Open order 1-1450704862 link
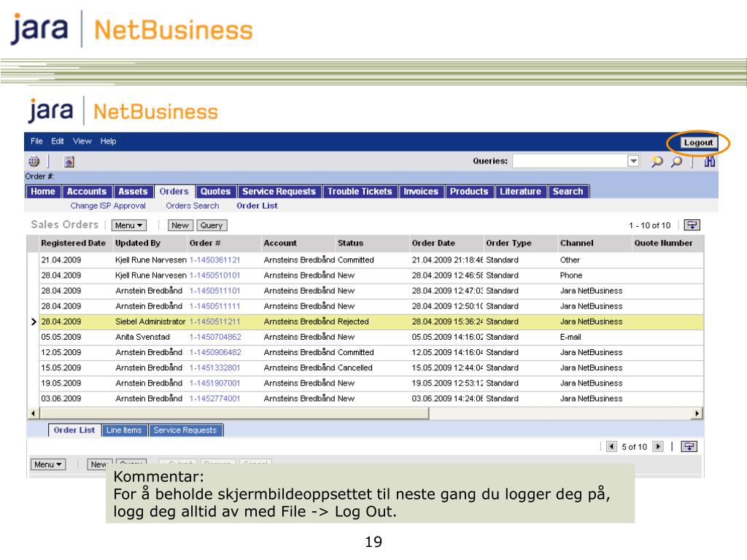 215,337
